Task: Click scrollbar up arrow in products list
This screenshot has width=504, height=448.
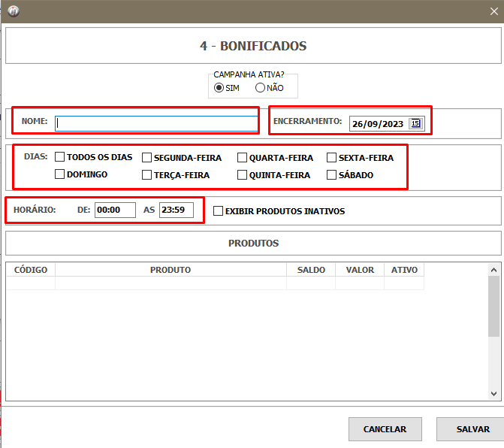Action: [x=493, y=269]
